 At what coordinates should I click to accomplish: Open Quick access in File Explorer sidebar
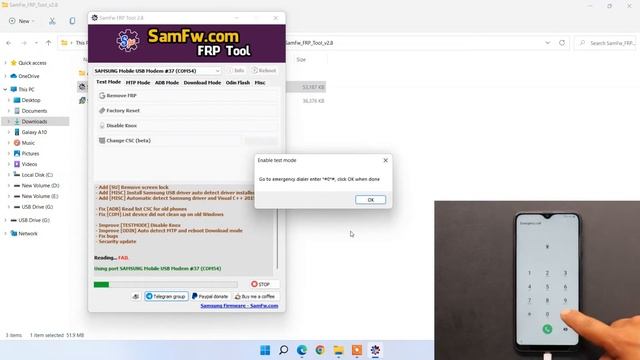tap(32, 63)
